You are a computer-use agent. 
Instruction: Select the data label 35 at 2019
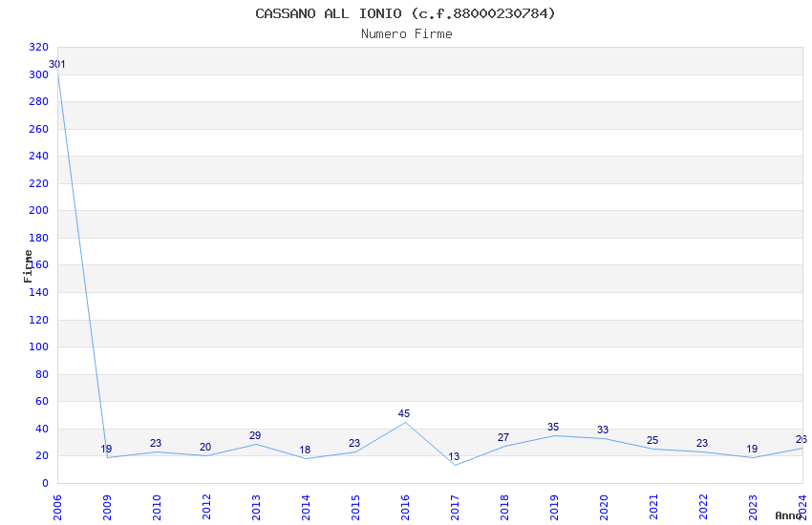pyautogui.click(x=553, y=428)
